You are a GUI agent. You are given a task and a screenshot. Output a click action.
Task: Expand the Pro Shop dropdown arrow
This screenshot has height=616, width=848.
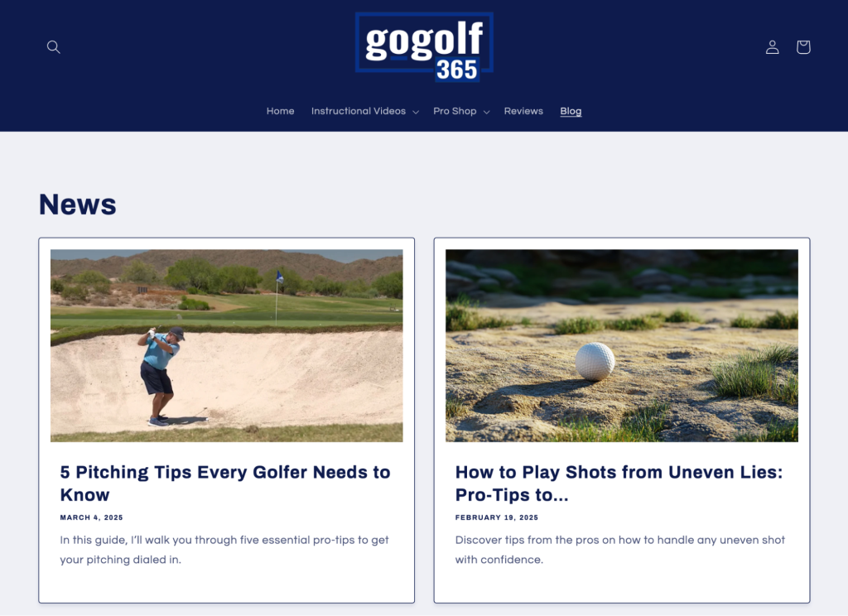(486, 112)
